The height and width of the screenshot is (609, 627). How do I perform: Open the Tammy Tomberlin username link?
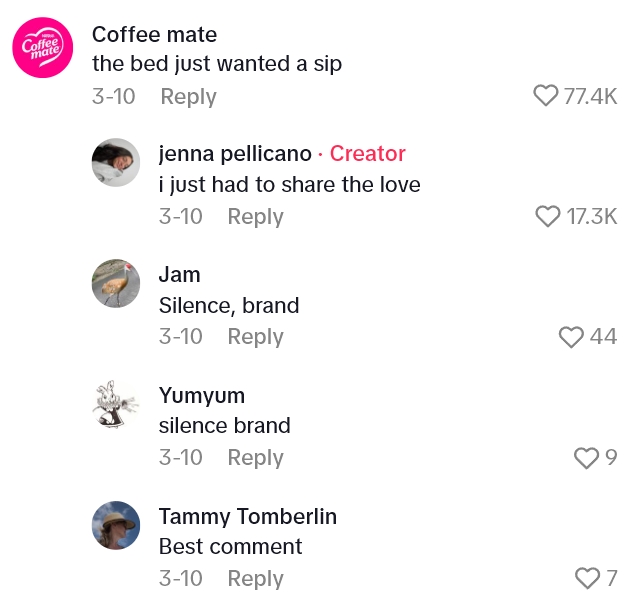(248, 517)
